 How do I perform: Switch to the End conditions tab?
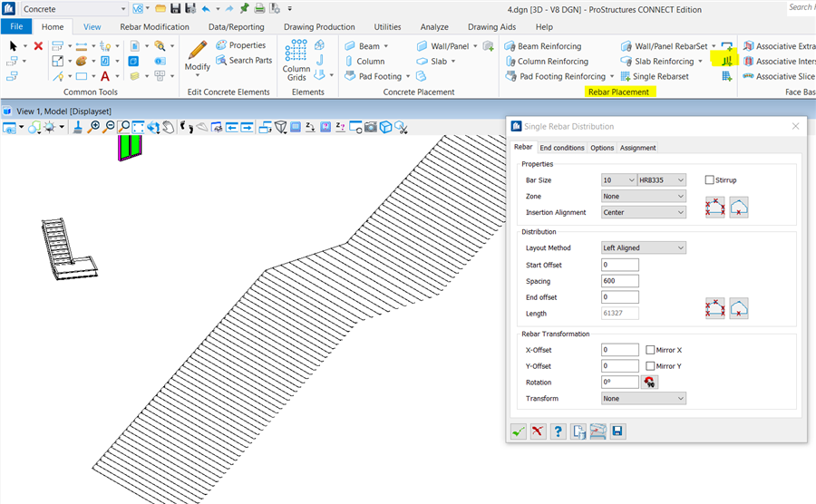pyautogui.click(x=562, y=148)
